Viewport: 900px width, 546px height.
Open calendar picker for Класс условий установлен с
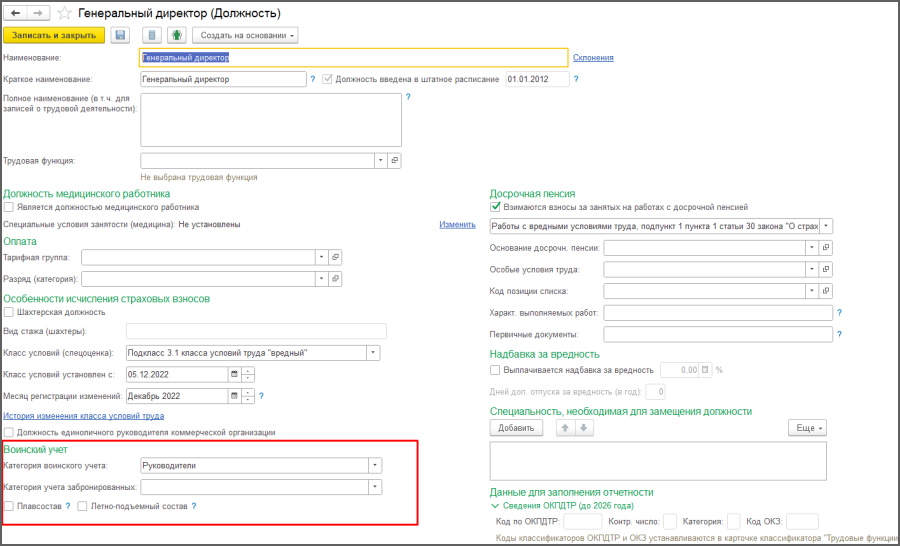coord(235,375)
